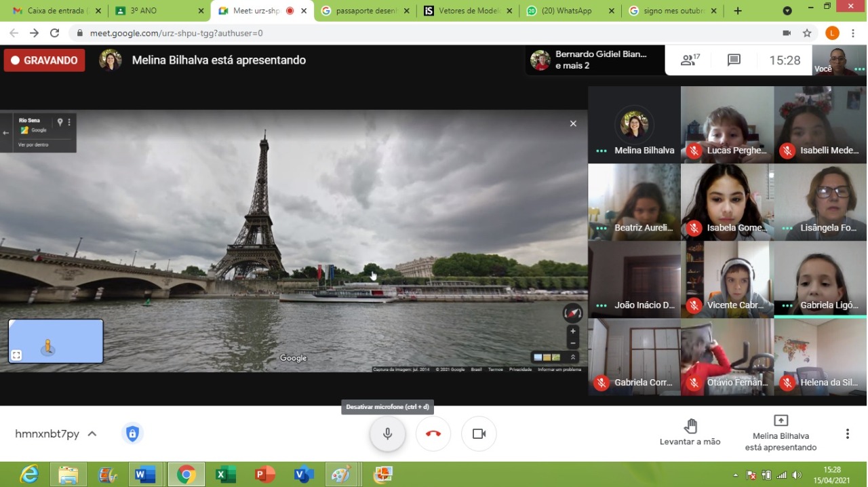The image size is (868, 487).
Task: Show the participants list
Action: (x=690, y=60)
